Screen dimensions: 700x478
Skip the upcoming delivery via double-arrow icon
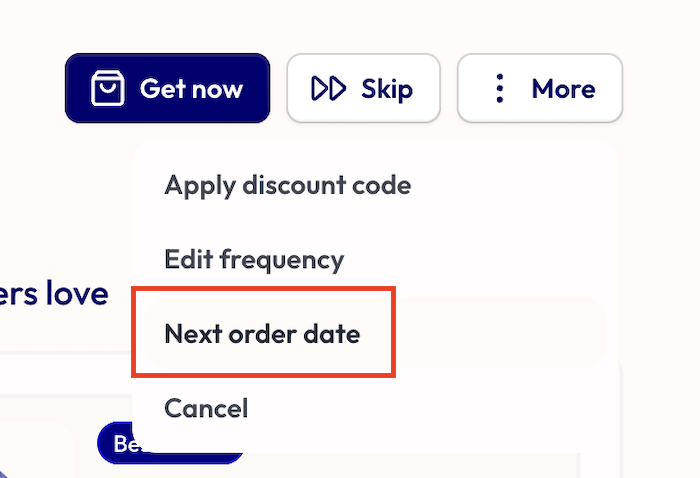(363, 89)
